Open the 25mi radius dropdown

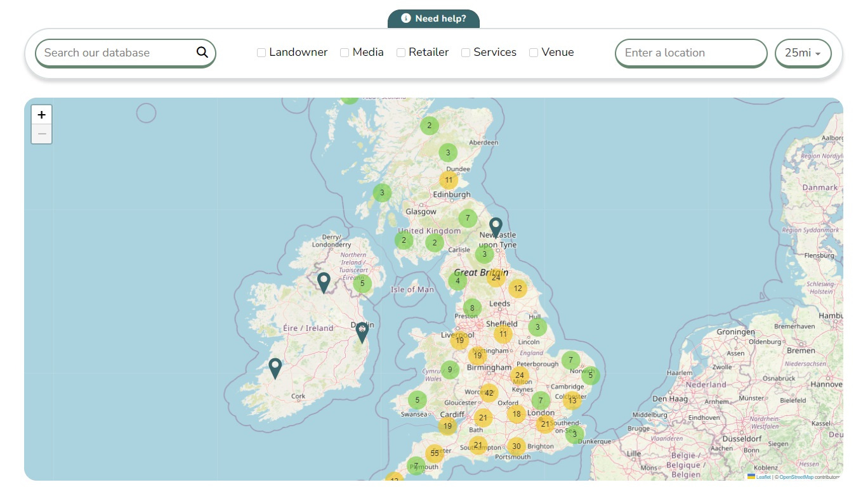pos(803,53)
